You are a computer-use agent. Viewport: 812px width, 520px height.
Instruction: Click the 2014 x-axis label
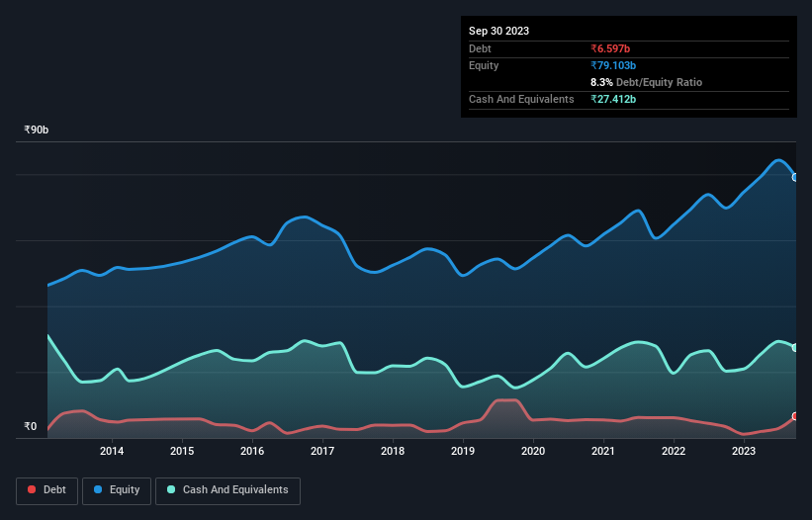coord(112,451)
